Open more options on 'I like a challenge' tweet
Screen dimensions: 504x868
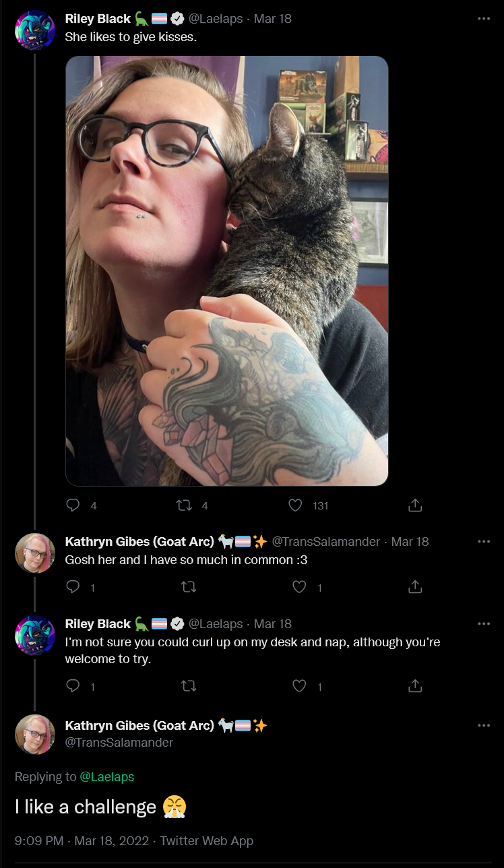[484, 726]
